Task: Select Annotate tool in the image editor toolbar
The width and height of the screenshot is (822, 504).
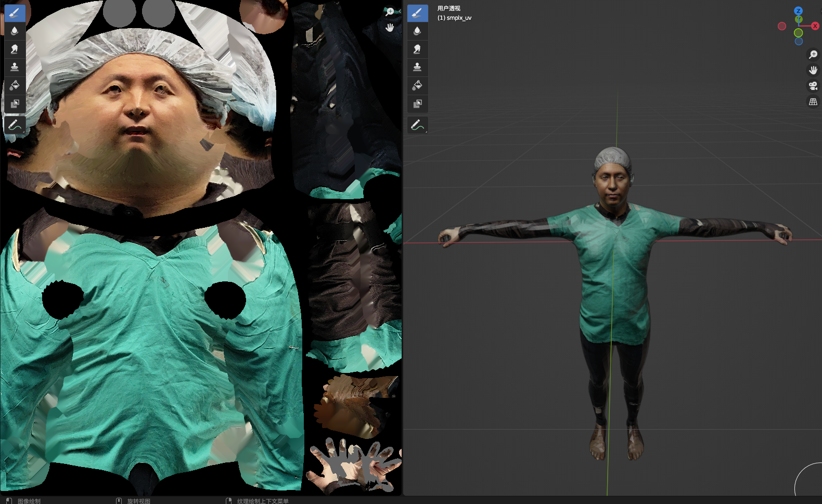Action: coord(15,125)
